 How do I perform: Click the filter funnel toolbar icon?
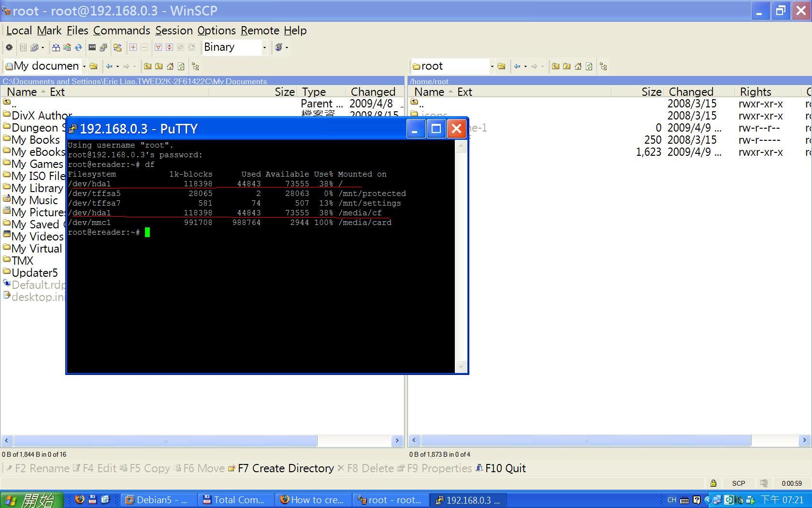coord(158,47)
